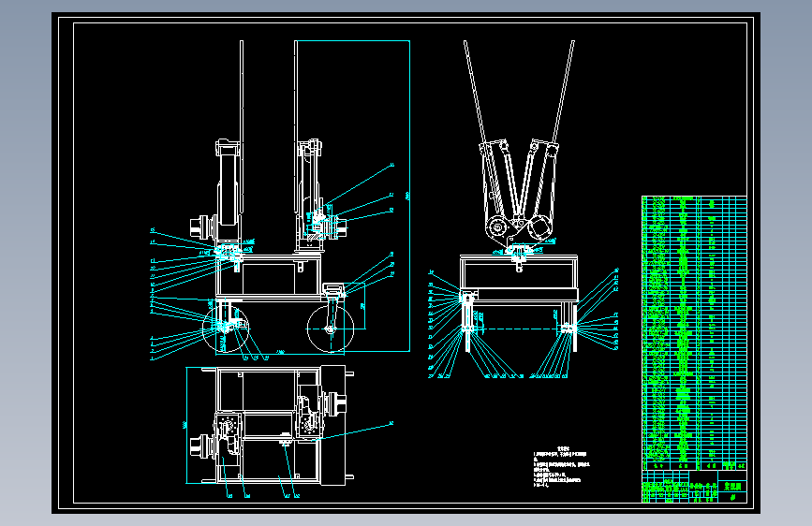Select the round pulley in V-arm mechanism
The width and height of the screenshot is (812, 526).
(x=496, y=227)
